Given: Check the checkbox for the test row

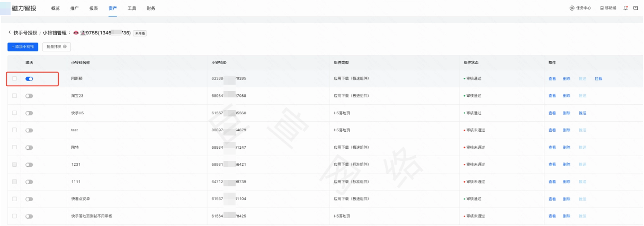Looking at the screenshot, I should 14,130.
